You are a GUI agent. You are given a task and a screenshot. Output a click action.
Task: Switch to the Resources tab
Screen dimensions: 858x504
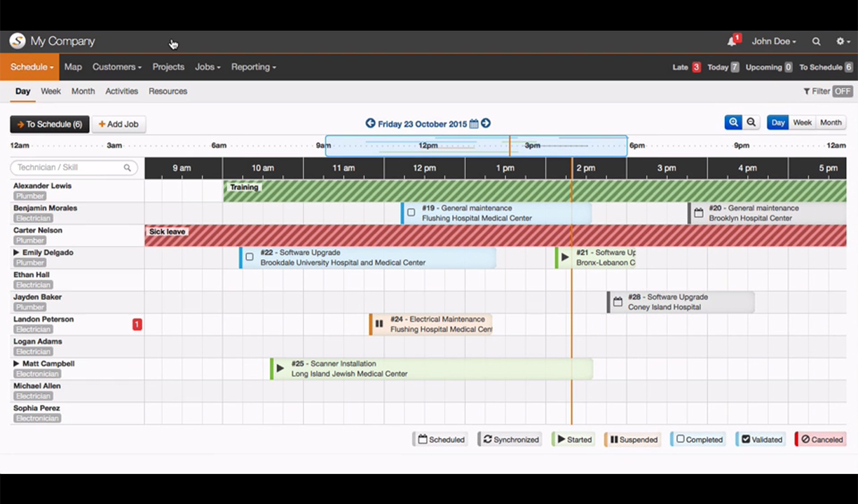pyautogui.click(x=168, y=91)
